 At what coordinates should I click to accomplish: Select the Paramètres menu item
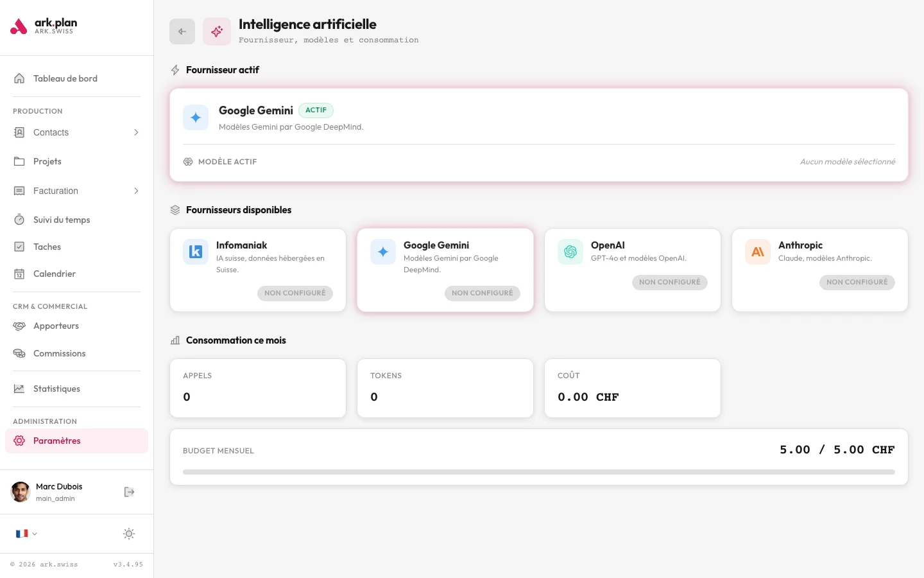pos(76,441)
